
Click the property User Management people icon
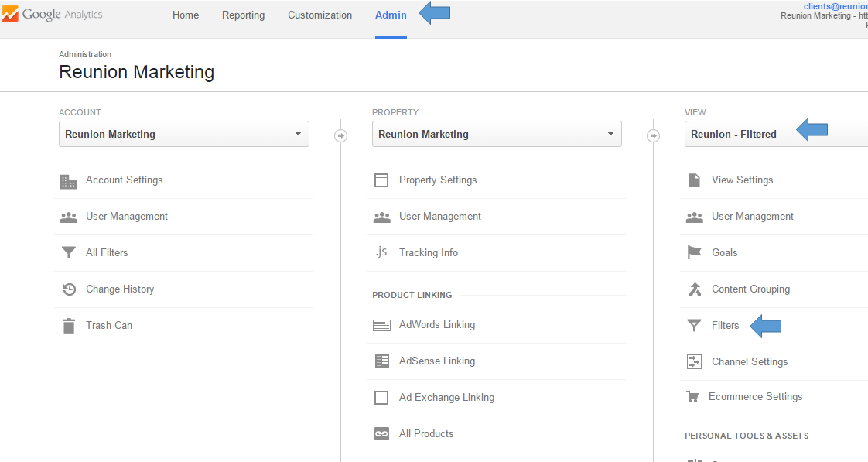pos(381,217)
